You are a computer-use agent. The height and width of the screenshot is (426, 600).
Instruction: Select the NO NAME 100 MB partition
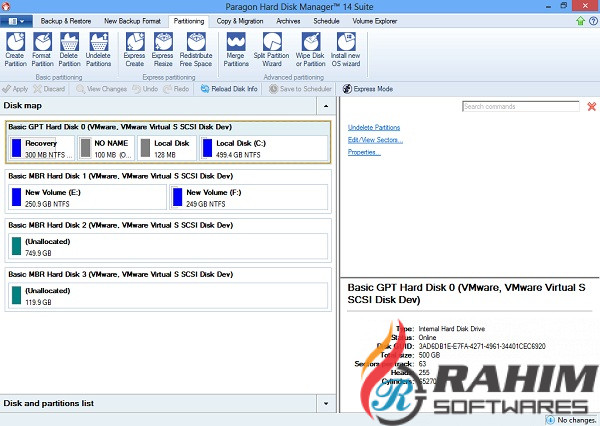tap(106, 148)
